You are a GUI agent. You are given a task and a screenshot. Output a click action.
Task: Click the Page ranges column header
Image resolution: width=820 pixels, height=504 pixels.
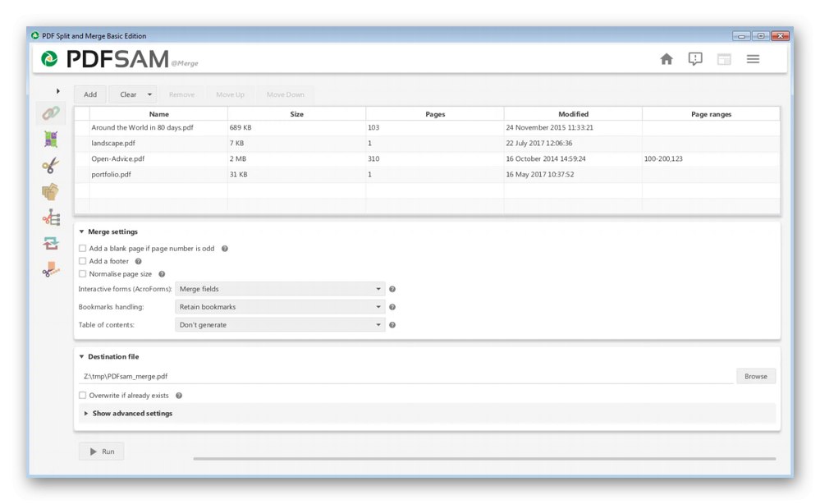pyautogui.click(x=711, y=114)
